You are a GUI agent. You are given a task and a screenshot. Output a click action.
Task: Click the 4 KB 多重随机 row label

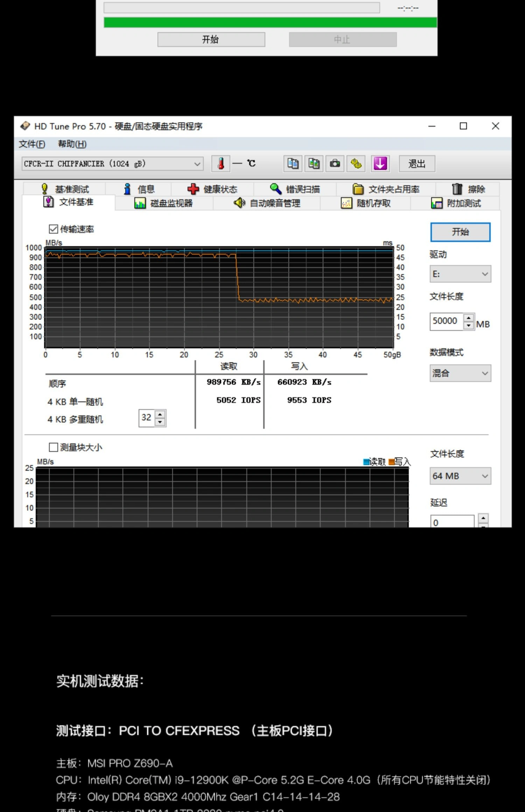point(75,419)
